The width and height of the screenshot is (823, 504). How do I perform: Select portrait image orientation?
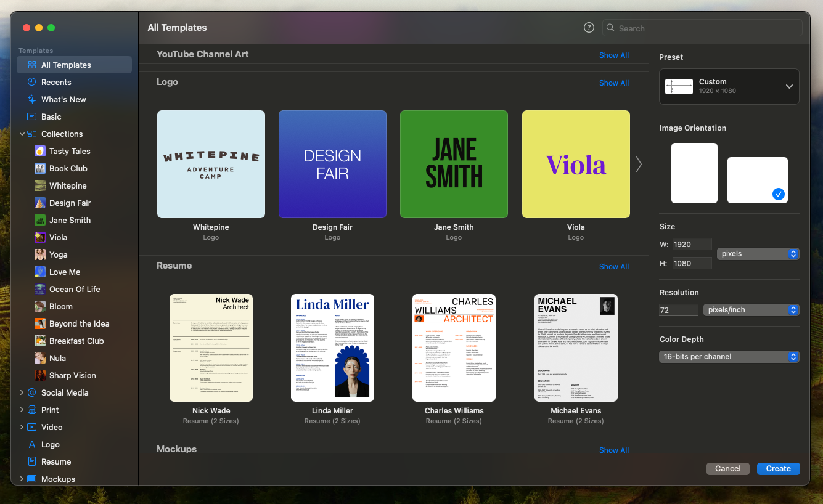(694, 173)
